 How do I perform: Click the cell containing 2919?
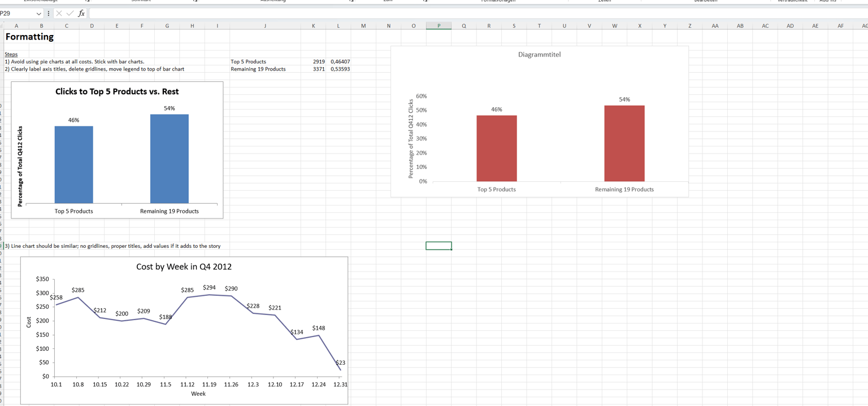[319, 62]
